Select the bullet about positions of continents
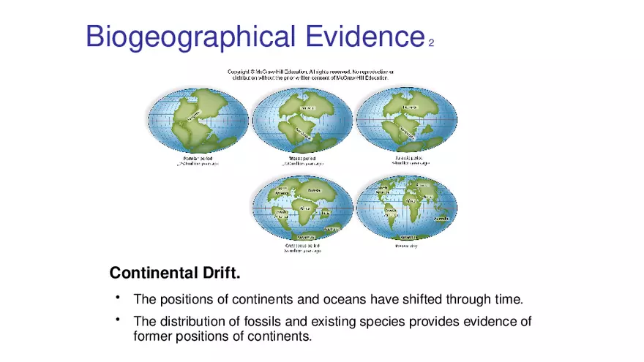Viewport: 644px width, 362px height. coord(328,299)
